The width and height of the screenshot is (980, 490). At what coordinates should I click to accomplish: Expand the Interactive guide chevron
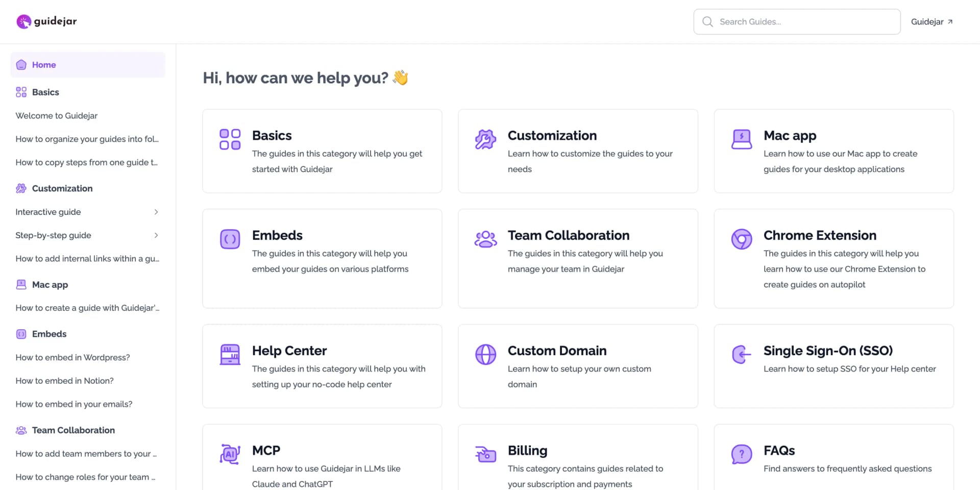coord(156,212)
